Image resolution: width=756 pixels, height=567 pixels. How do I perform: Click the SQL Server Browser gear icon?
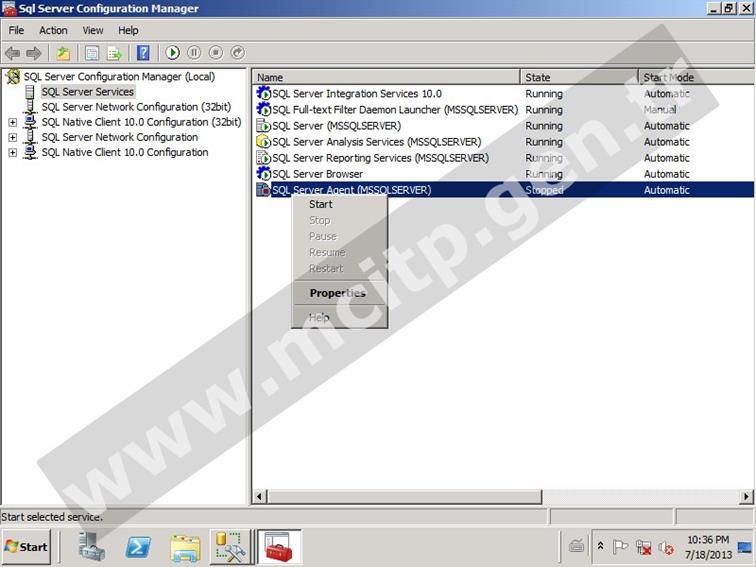263,174
